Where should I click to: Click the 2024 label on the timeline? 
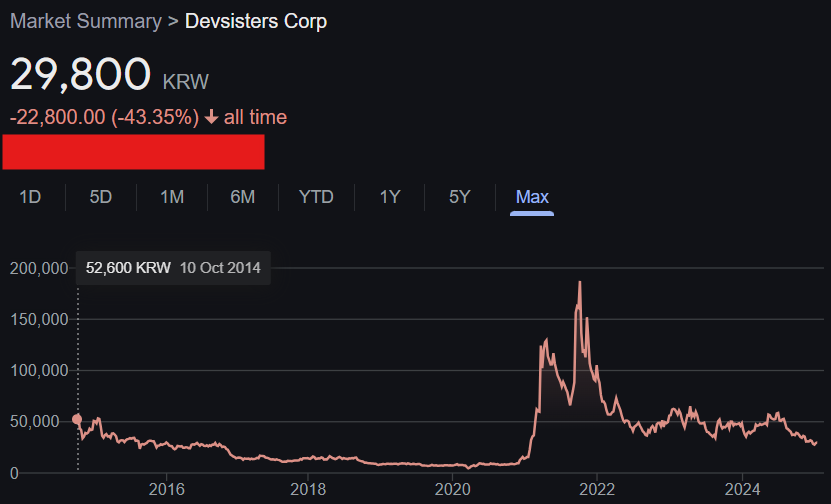(x=742, y=489)
